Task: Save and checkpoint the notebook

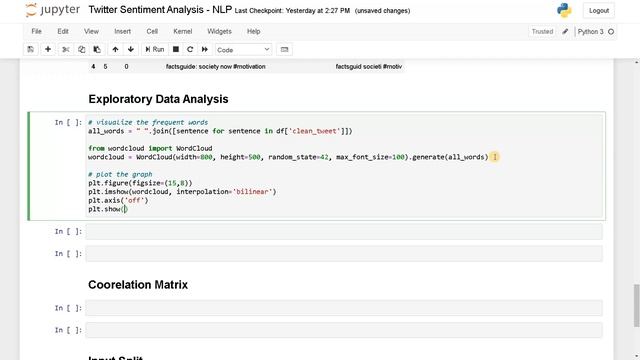Action: pyautogui.click(x=31, y=49)
